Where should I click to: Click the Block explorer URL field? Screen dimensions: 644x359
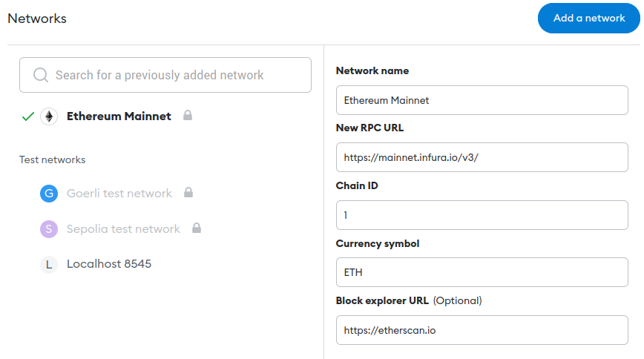[482, 330]
